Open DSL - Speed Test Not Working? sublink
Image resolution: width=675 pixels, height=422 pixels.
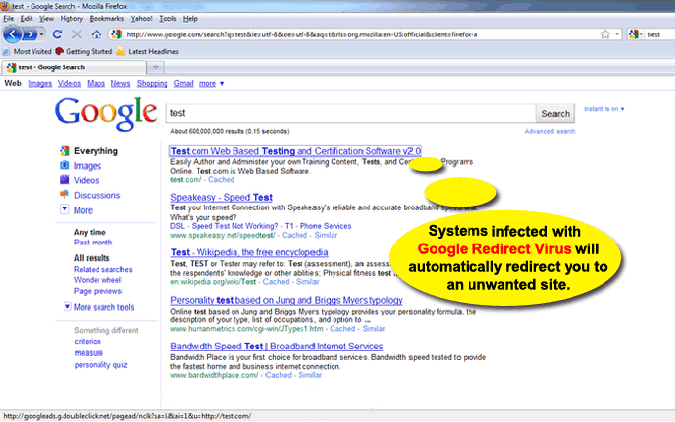tap(224, 226)
